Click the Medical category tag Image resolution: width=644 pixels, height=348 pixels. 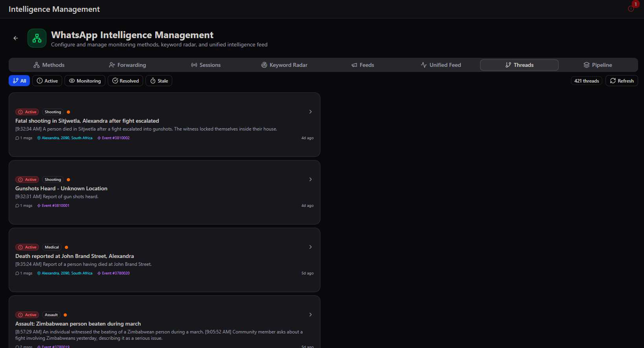point(52,247)
